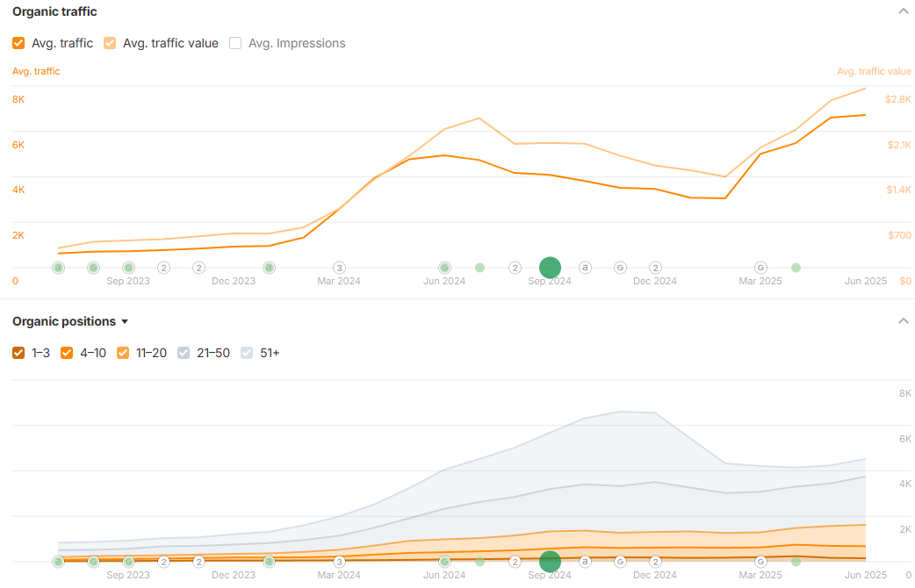The height and width of the screenshot is (588, 915).
Task: Uncheck the 51+ positions checkbox
Action: (x=247, y=353)
